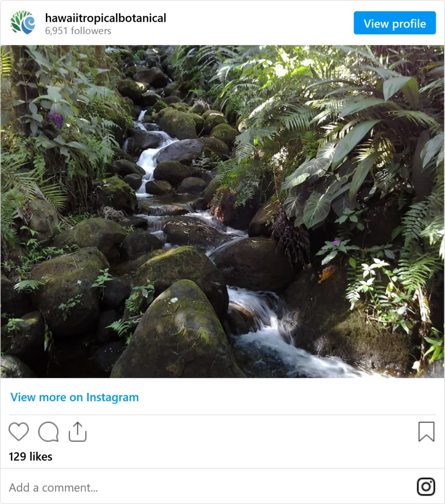Click the small pink flower in the photo
Screen dimensions: 445x504
point(334,243)
